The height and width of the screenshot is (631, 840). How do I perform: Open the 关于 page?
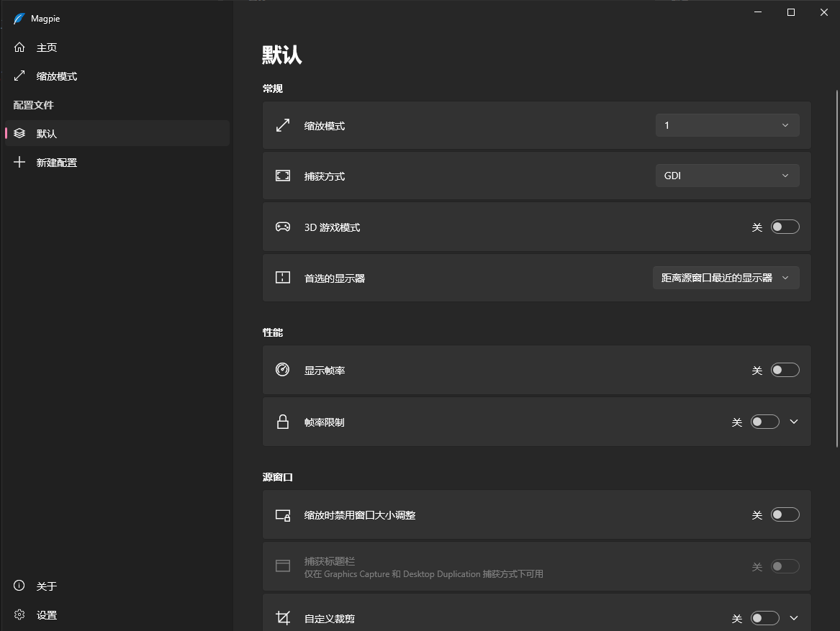pos(117,586)
